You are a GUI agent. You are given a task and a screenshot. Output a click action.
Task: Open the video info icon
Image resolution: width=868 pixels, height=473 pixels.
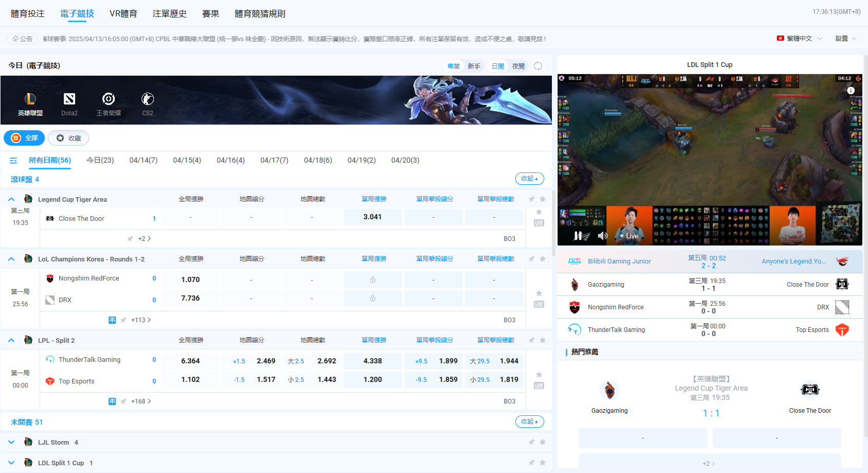click(850, 91)
